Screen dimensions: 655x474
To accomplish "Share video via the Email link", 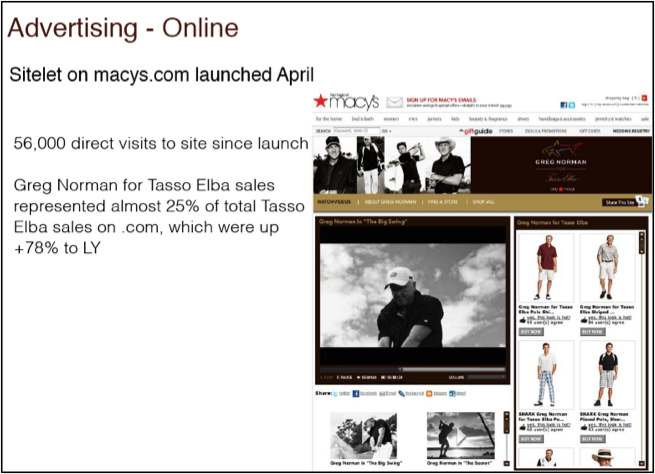I will 387,393.
